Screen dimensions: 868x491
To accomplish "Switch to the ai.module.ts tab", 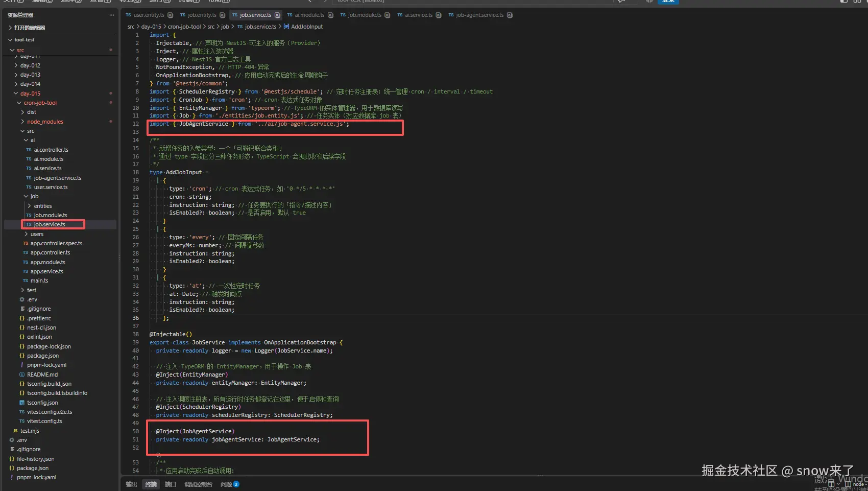I will 305,15.
